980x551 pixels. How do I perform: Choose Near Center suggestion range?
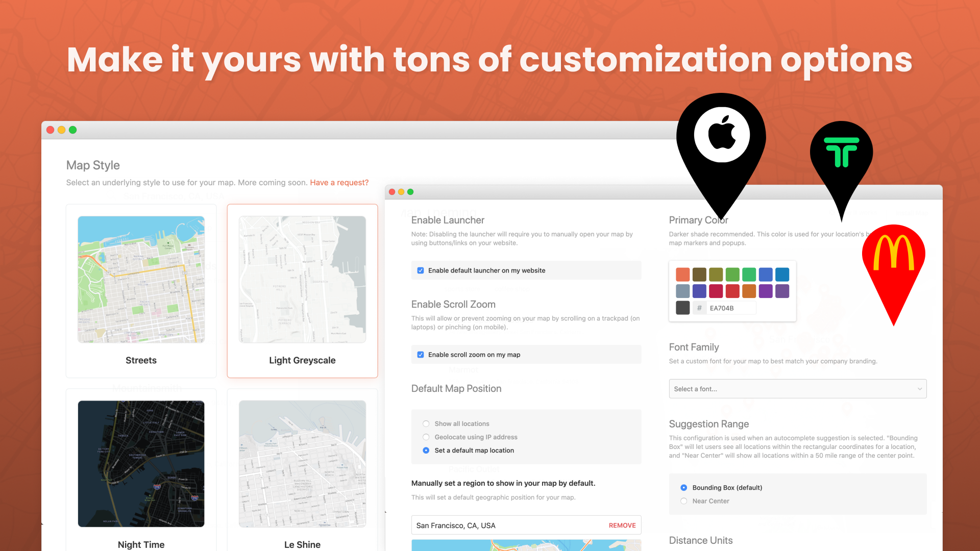tap(684, 501)
